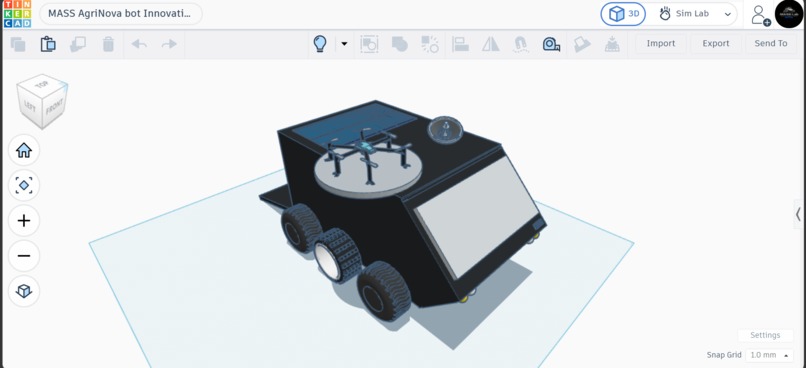Open the Notes tool icon
The image size is (806, 368).
582,44
